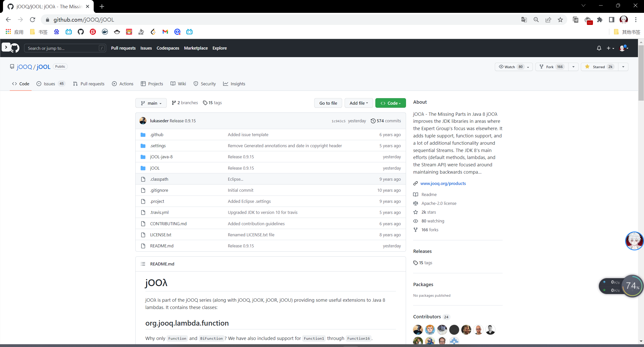
Task: Open the commit history clock icon
Action: pos(373,121)
